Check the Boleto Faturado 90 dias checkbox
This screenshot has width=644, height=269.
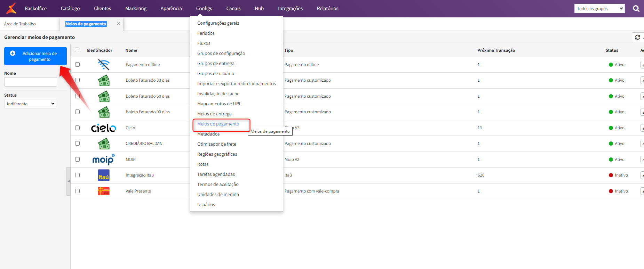tap(77, 112)
